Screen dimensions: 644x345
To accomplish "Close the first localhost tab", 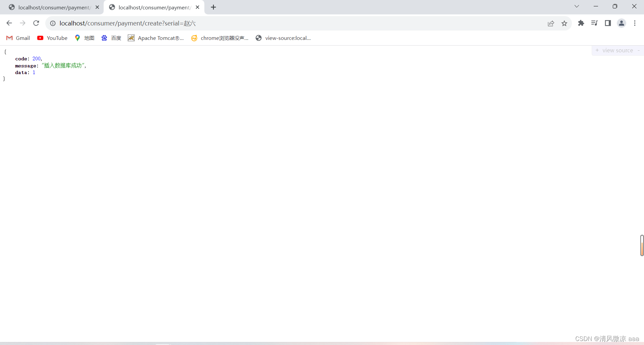I will pyautogui.click(x=97, y=7).
